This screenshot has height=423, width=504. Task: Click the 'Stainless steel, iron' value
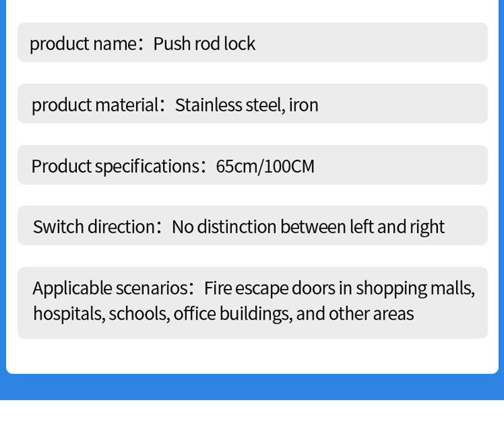pos(246,105)
